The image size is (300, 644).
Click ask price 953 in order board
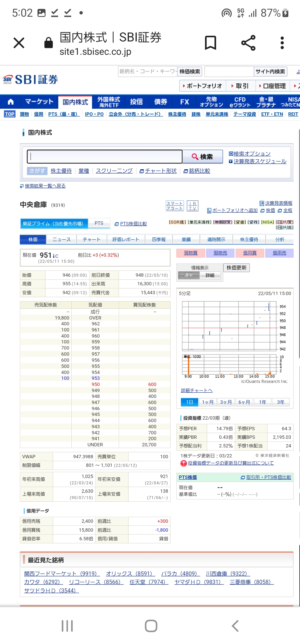[x=96, y=378]
